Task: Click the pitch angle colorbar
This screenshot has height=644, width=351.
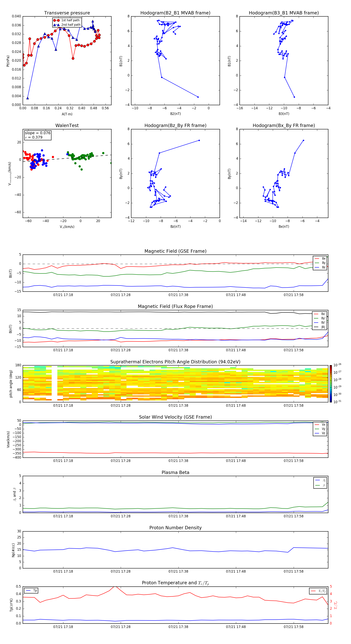Action: tap(331, 384)
